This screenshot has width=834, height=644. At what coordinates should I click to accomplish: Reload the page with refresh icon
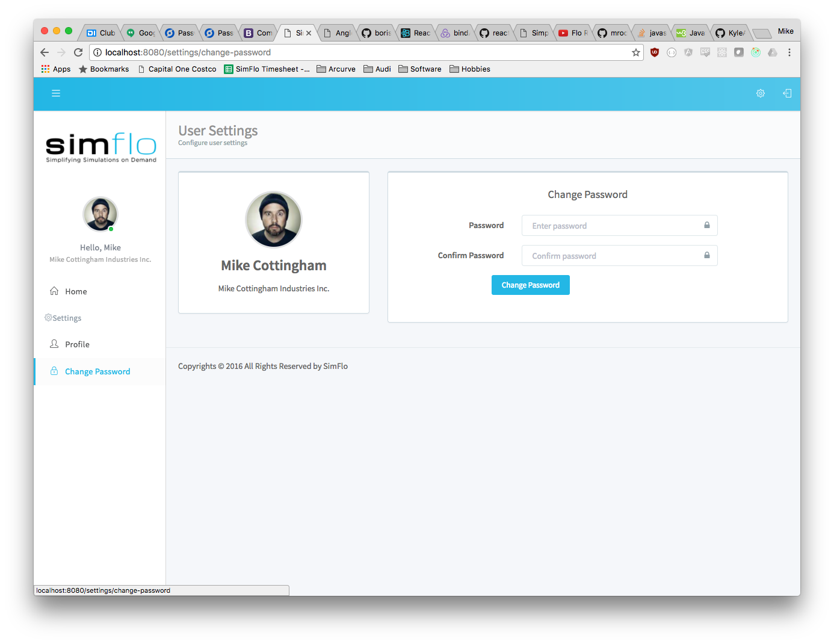coord(78,52)
